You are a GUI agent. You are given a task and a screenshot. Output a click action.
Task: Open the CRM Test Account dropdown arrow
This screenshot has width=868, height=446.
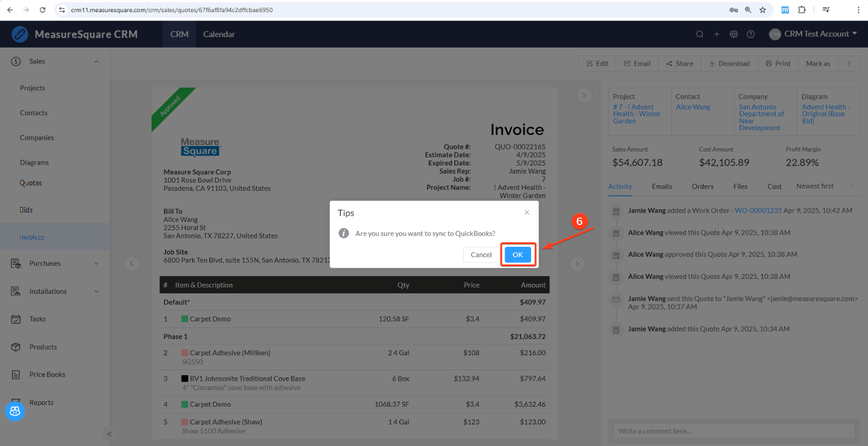(854, 34)
